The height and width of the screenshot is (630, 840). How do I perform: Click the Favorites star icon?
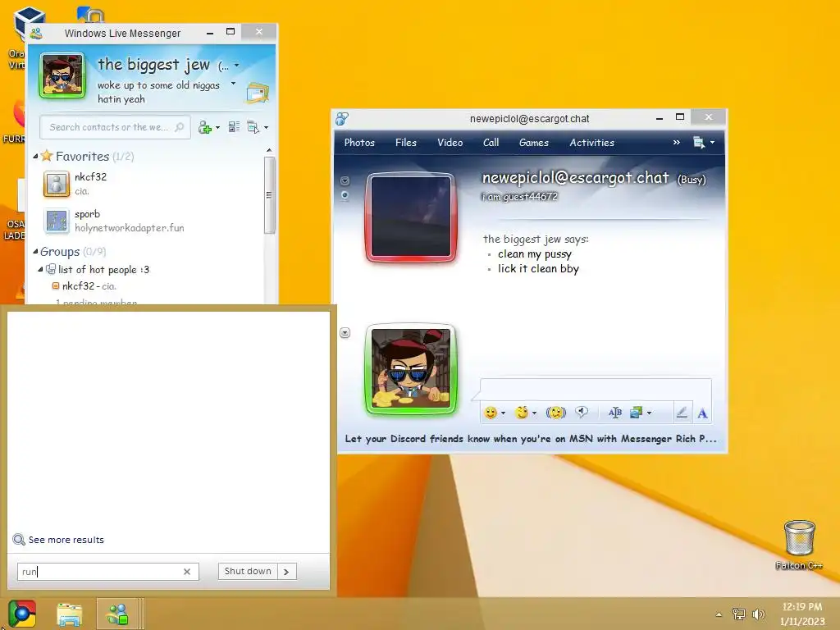pyautogui.click(x=47, y=156)
